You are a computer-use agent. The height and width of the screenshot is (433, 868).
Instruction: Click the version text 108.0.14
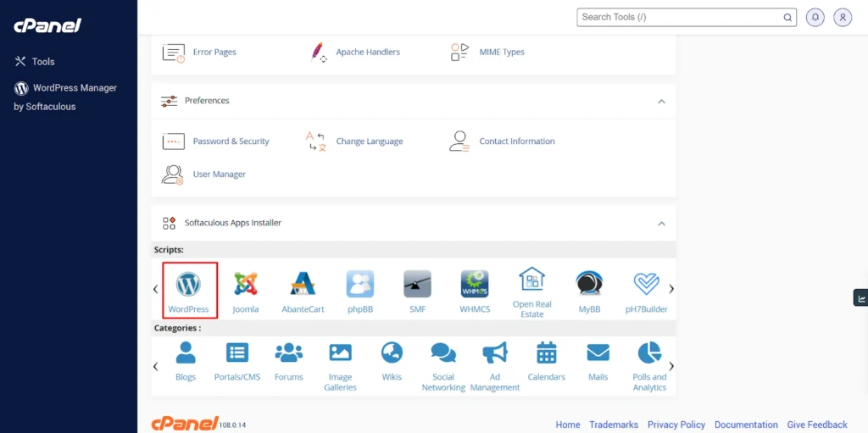tap(231, 425)
